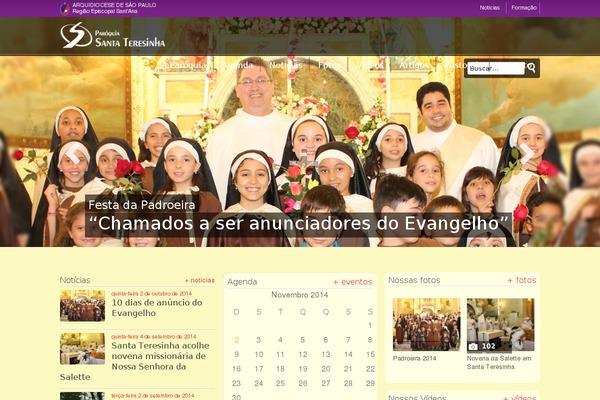Click date terça-feira 2 de setembro de 2014
600x400 pixels.
[x=153, y=395]
